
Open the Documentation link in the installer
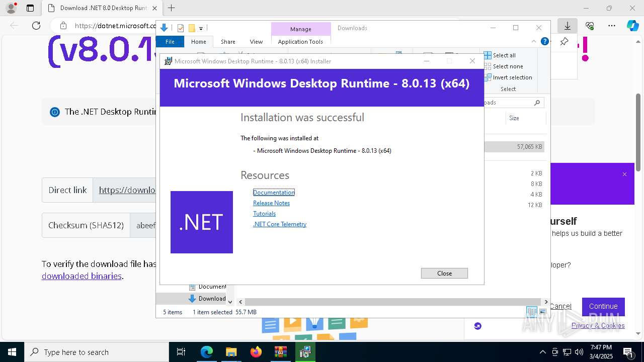[x=274, y=193]
